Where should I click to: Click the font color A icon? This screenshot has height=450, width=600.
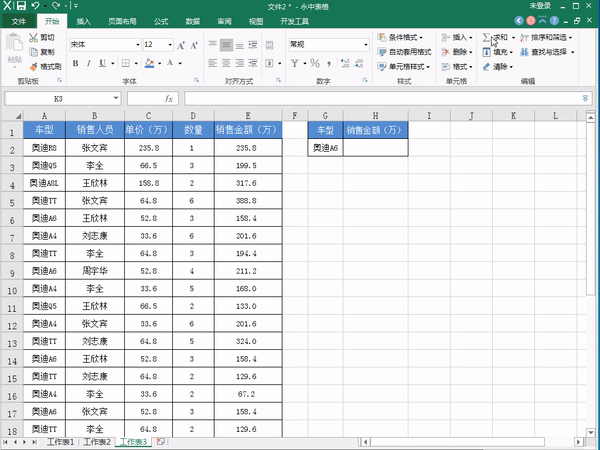(x=170, y=63)
